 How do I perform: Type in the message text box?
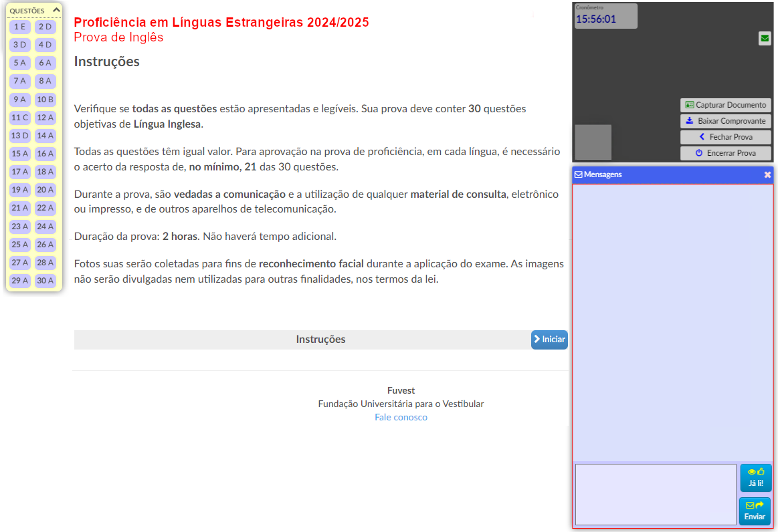(655, 495)
